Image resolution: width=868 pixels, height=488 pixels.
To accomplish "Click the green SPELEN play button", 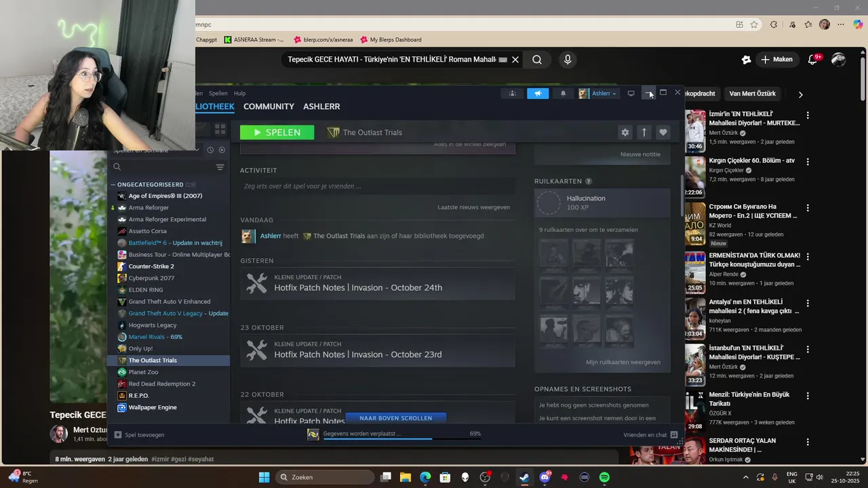I will pos(277,132).
